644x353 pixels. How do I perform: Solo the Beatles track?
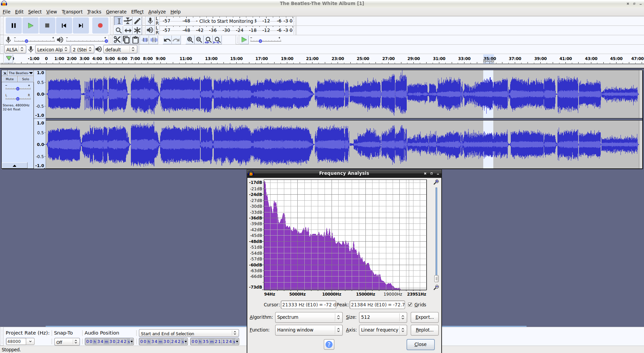click(x=26, y=79)
